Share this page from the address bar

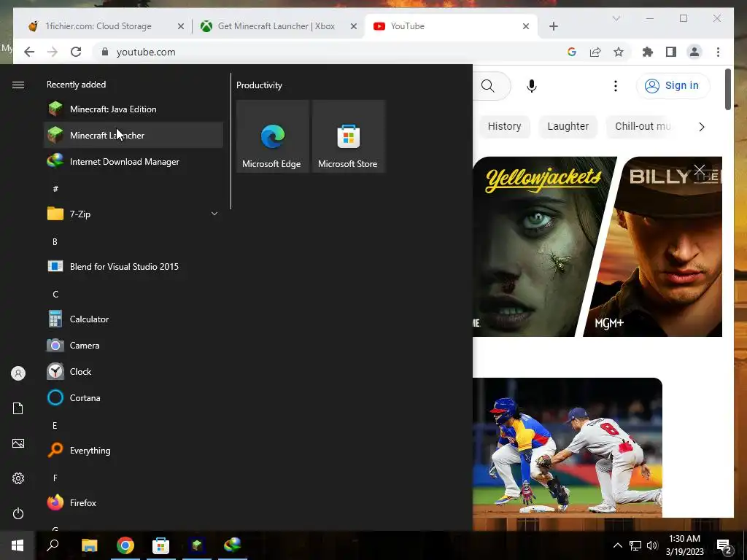tap(595, 52)
